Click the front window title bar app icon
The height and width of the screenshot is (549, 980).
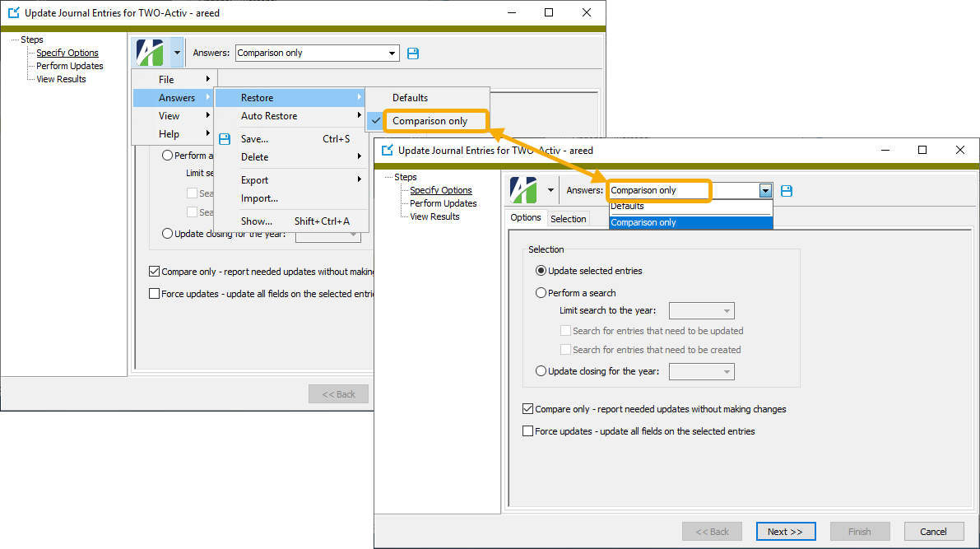(387, 151)
